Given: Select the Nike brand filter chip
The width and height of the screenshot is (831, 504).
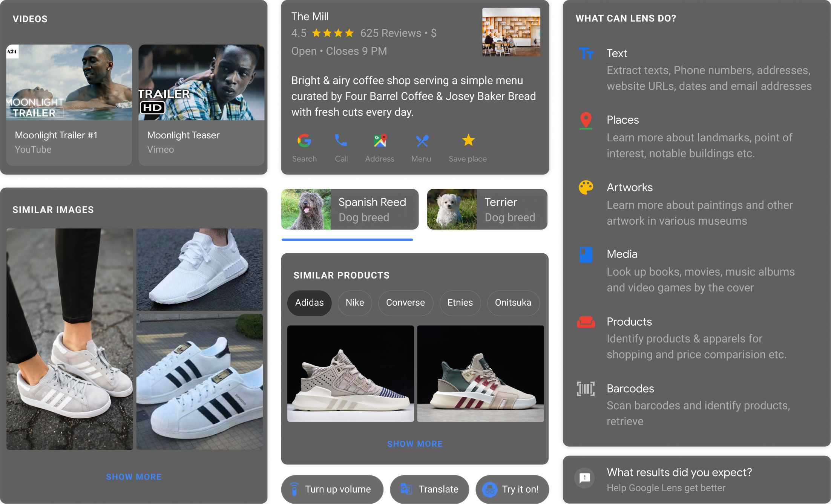Looking at the screenshot, I should [355, 303].
